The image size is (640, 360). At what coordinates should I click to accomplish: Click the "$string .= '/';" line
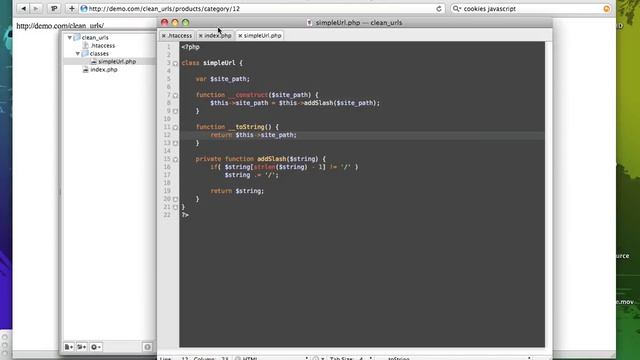pyautogui.click(x=251, y=175)
